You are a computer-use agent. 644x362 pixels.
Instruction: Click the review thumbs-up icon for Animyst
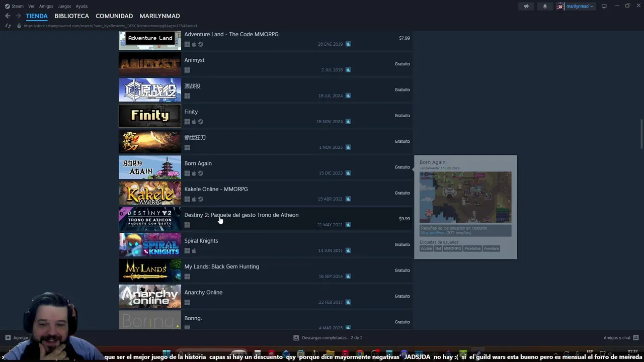pyautogui.click(x=348, y=70)
